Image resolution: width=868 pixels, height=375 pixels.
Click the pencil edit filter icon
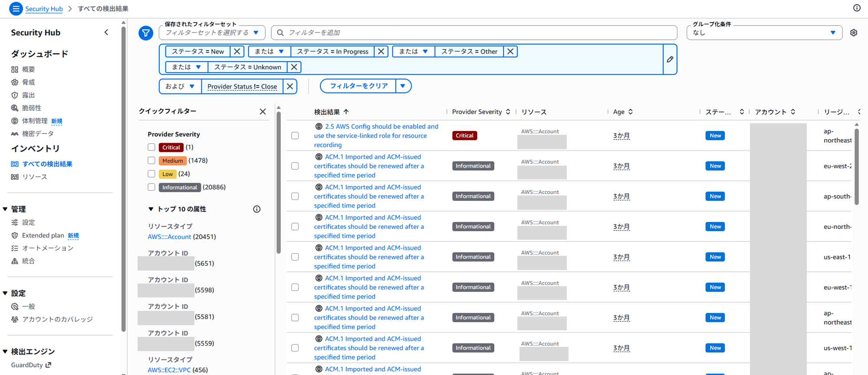pyautogui.click(x=670, y=59)
